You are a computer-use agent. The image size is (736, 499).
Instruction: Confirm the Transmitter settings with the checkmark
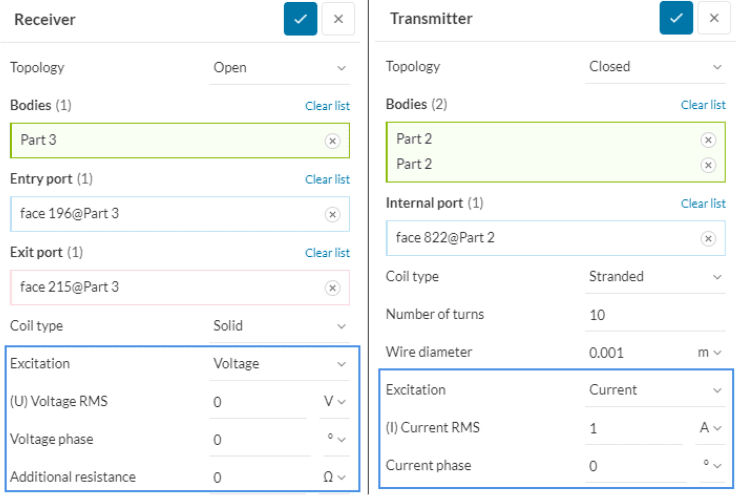click(676, 19)
